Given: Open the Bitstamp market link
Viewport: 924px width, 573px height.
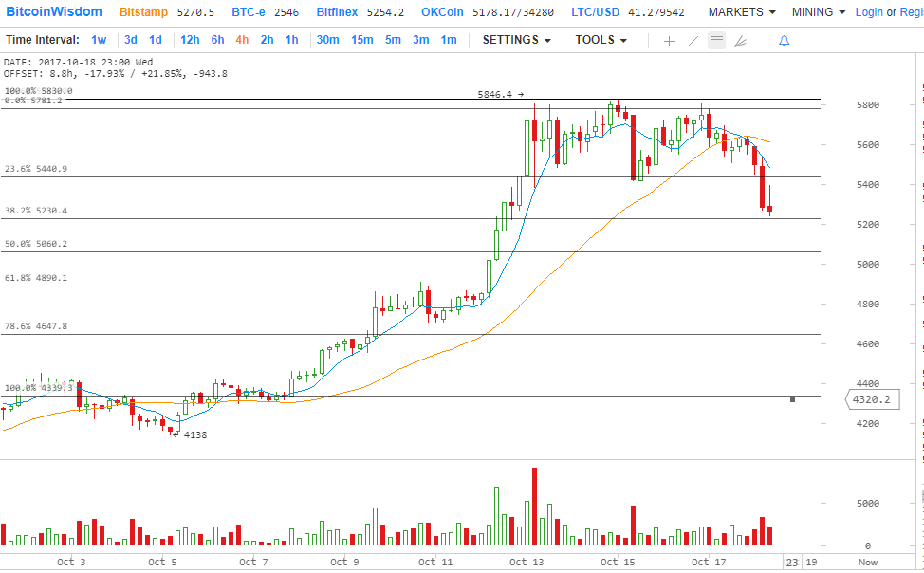Looking at the screenshot, I should 144,12.
